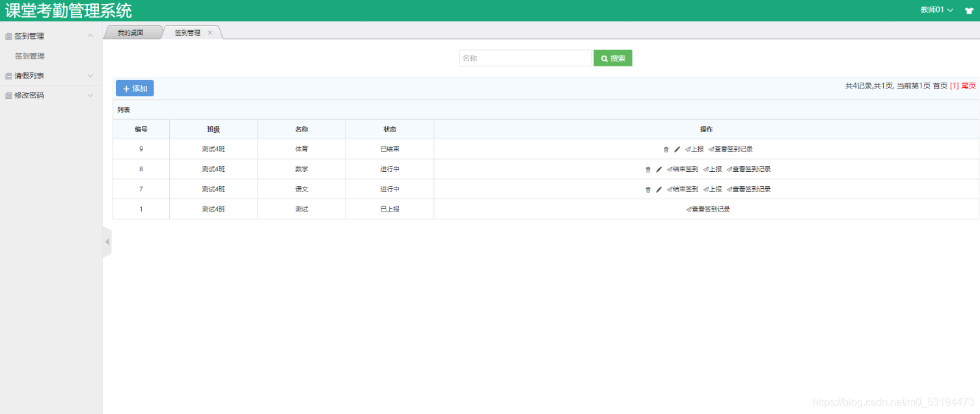Collapse the 签到管理 sidebar group chevron
Viewport: 980px width, 414px height.
point(90,36)
